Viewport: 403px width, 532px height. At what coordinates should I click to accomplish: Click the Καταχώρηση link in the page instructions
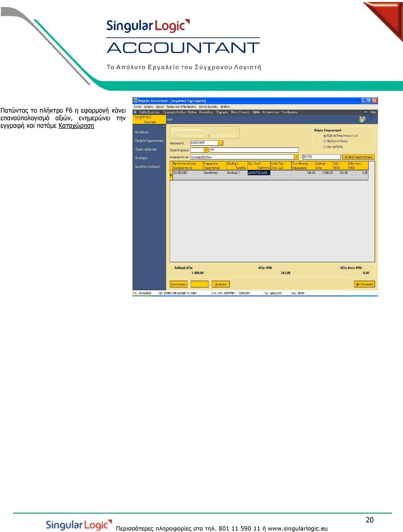click(76, 126)
